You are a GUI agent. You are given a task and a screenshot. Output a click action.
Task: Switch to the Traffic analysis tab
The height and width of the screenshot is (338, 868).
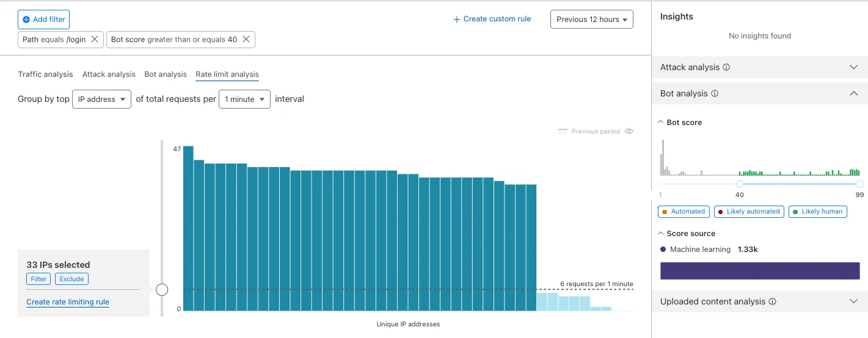pyautogui.click(x=45, y=74)
